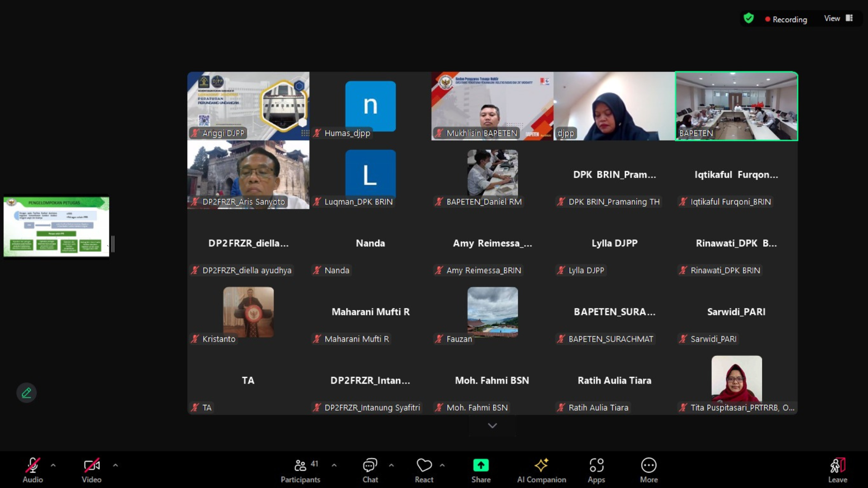Viewport: 868px width, 488px height.
Task: Select BAPETEN_SURACHMAT tile
Action: tap(614, 312)
